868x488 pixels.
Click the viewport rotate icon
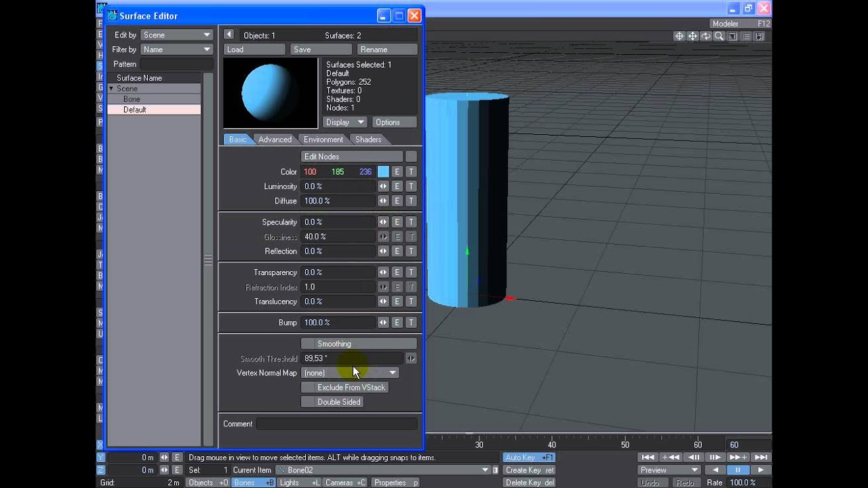pos(706,37)
